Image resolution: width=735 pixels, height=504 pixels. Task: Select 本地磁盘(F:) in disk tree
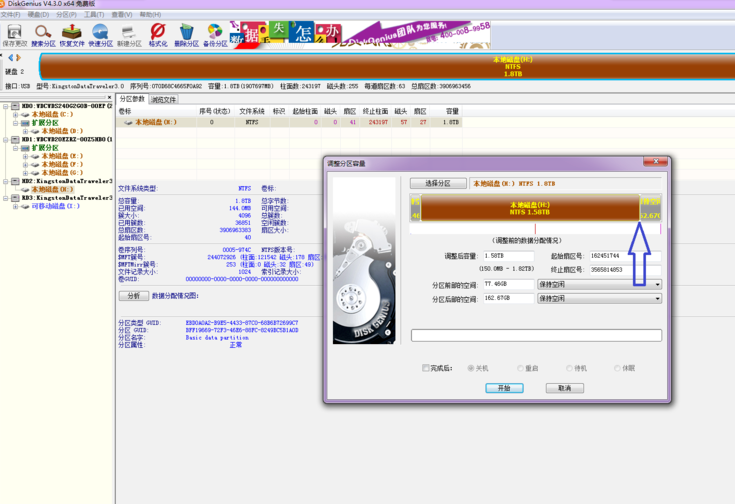(62, 165)
